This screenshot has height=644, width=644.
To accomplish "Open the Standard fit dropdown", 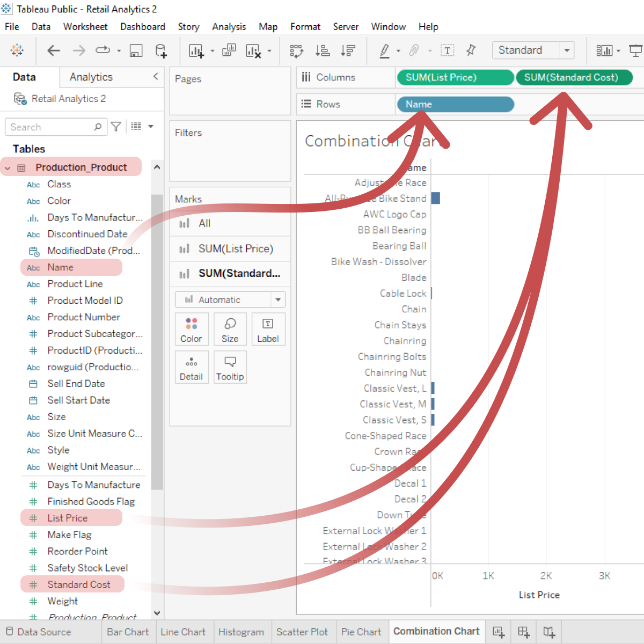I will [567, 50].
